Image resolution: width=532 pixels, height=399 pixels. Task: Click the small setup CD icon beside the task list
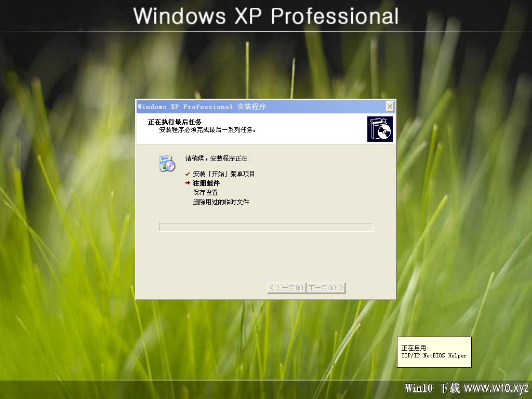pyautogui.click(x=167, y=163)
